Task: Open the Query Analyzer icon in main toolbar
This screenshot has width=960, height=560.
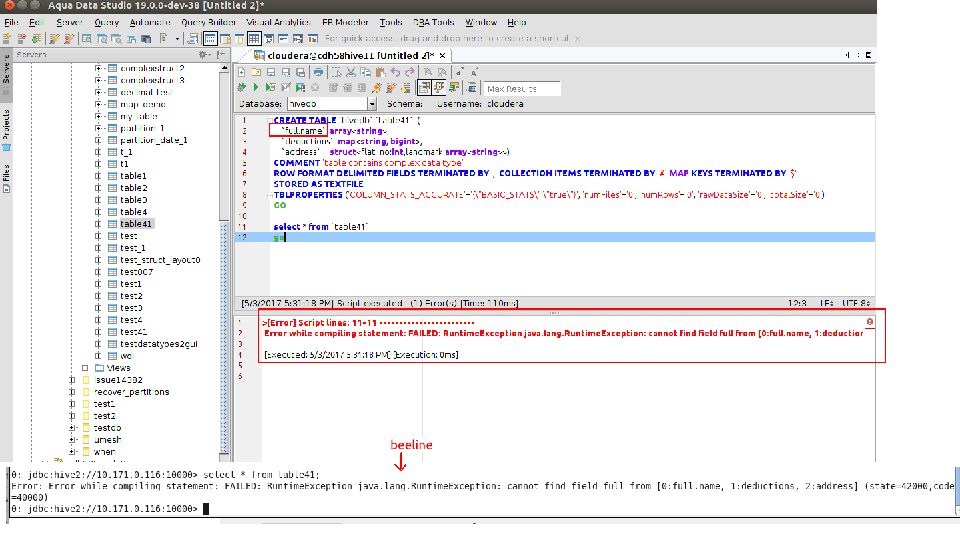Action: [x=87, y=39]
